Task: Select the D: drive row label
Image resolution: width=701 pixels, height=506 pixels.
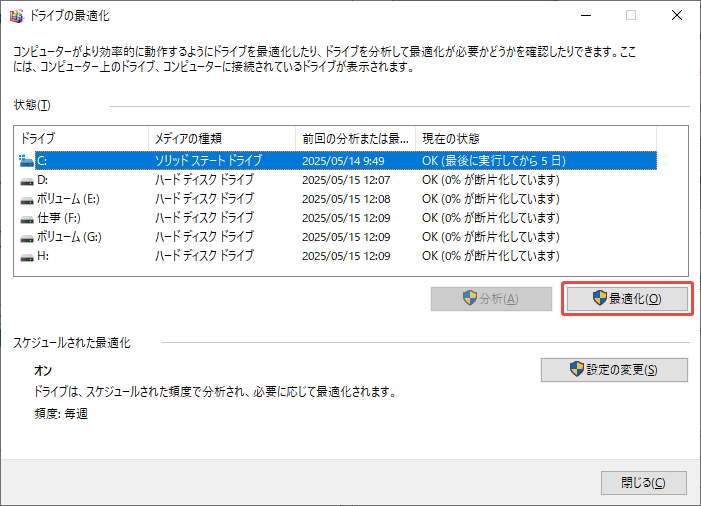Action: 42,180
